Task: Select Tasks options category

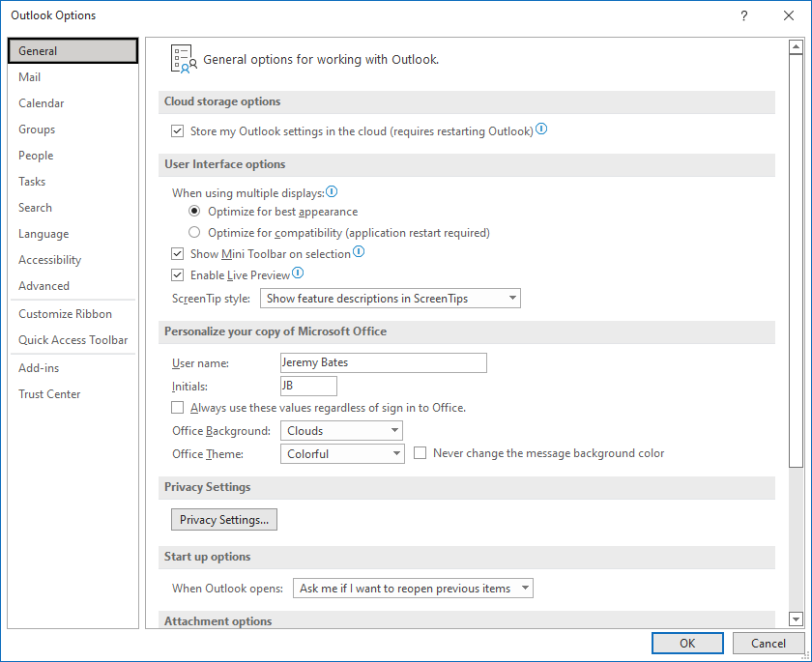Action: pos(73,182)
